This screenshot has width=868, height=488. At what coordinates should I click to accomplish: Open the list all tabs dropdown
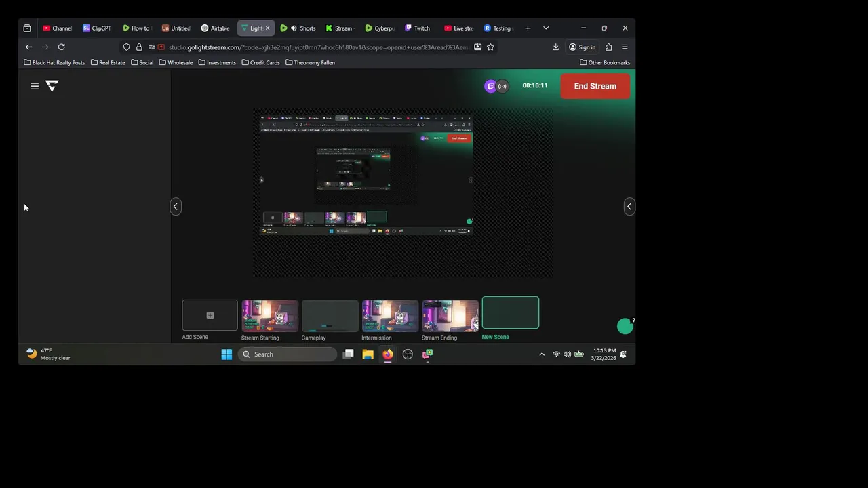546,28
